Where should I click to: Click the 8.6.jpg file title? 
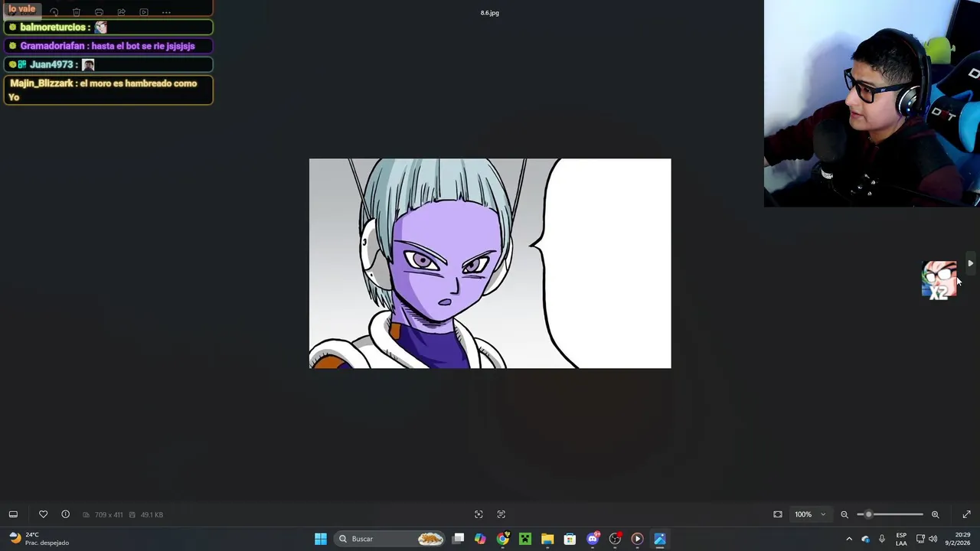(x=490, y=13)
